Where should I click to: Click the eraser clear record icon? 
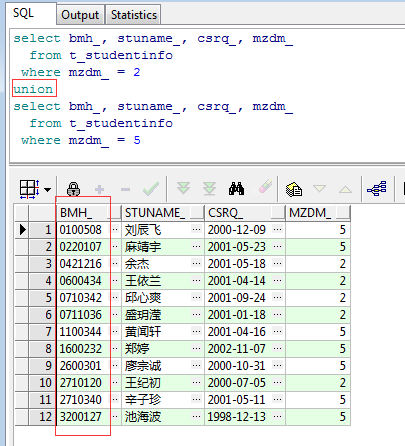[x=265, y=187]
